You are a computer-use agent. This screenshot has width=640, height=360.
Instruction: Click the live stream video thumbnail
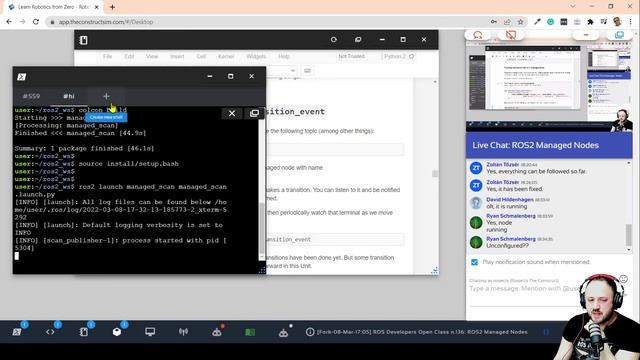tap(549, 86)
